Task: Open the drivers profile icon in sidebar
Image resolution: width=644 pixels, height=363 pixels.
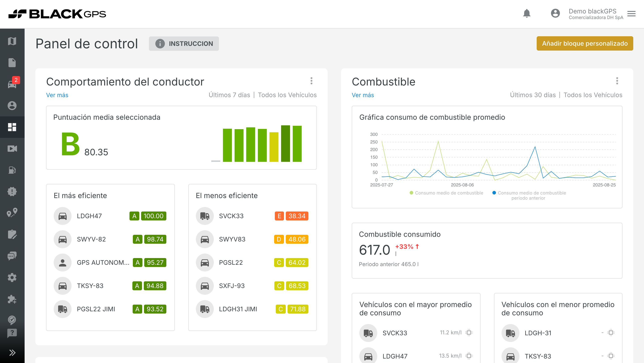Action: pos(12,106)
